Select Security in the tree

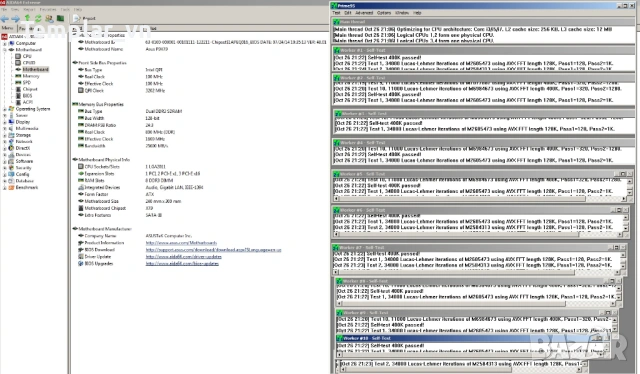pos(24,168)
